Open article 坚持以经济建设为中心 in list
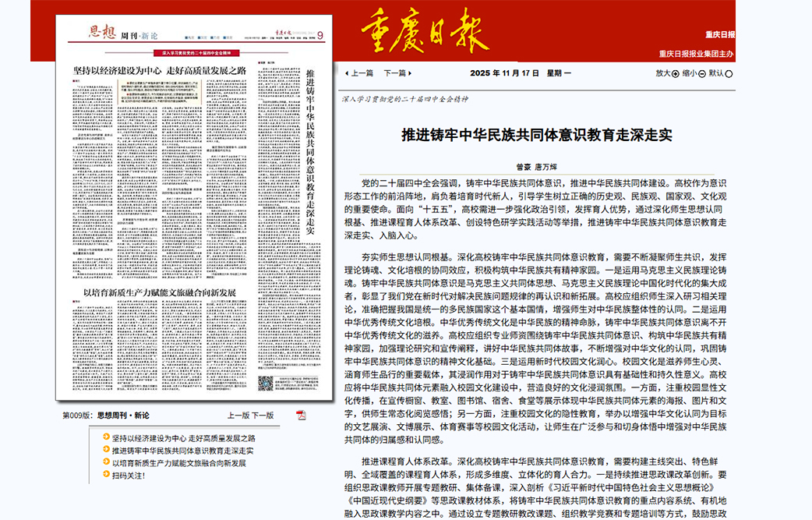 point(183,438)
